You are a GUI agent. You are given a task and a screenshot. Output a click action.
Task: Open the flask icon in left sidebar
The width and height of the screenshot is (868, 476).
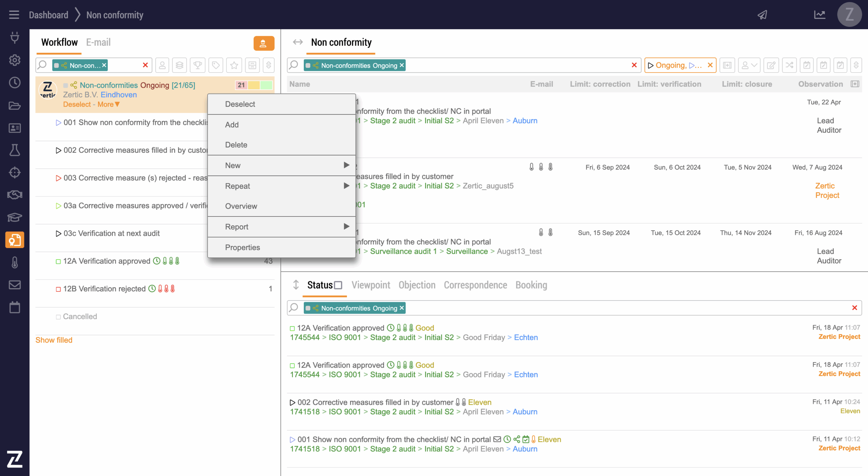[15, 150]
